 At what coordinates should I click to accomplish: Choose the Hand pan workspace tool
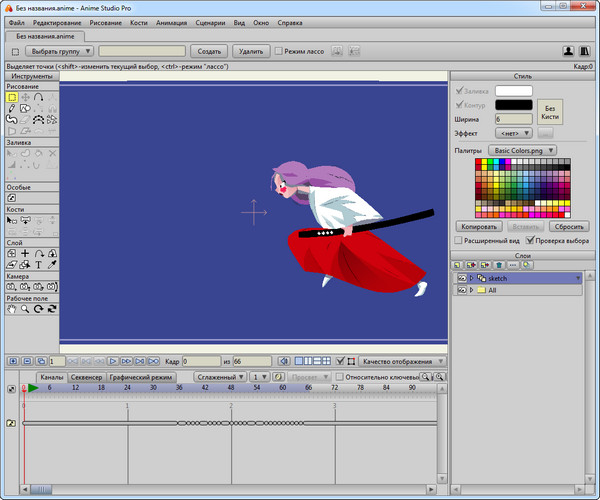[x=11, y=309]
